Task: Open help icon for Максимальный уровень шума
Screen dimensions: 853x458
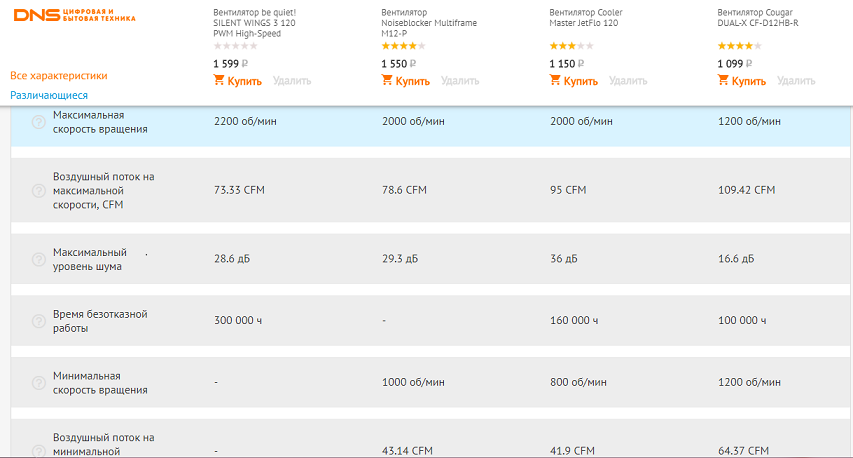Action: click(39, 259)
